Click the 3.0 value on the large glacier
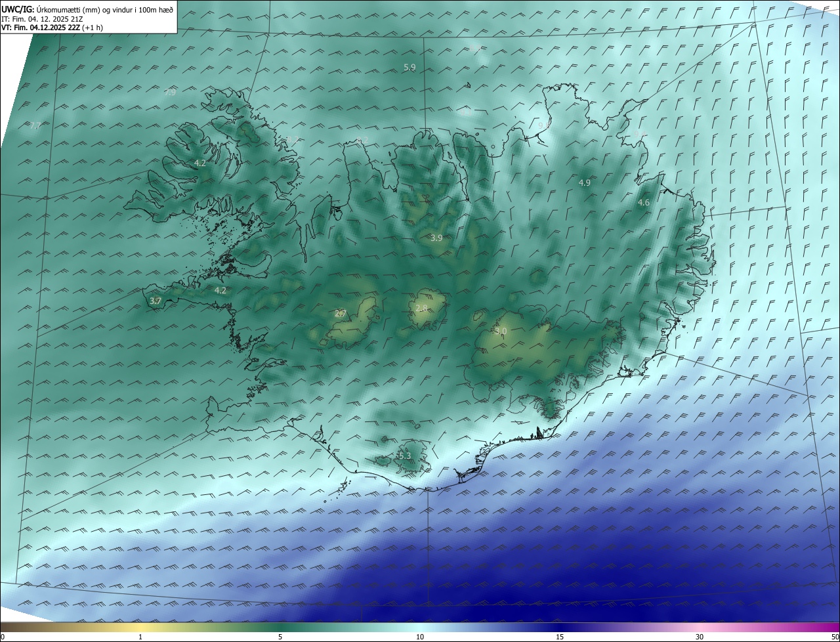Viewport: 840px width, 642px height. [x=501, y=332]
